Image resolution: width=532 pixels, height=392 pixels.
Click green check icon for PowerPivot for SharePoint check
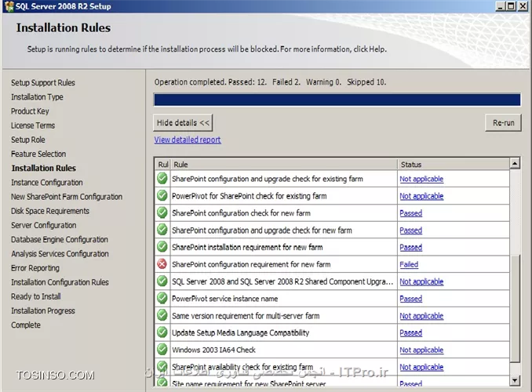[162, 196]
